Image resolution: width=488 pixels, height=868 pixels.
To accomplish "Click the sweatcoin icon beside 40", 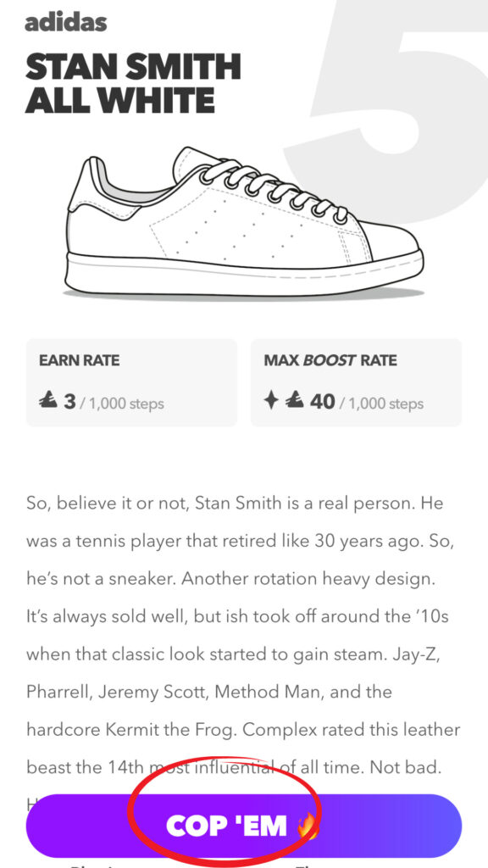I will click(294, 401).
